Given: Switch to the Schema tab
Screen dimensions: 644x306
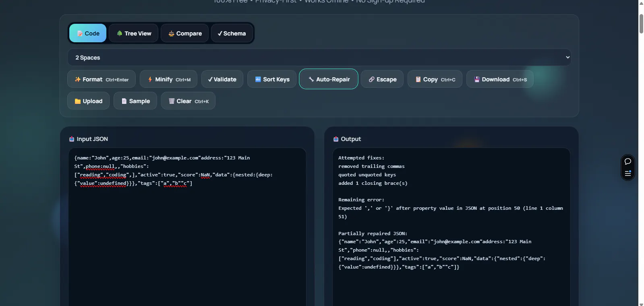Looking at the screenshot, I should tap(232, 33).
